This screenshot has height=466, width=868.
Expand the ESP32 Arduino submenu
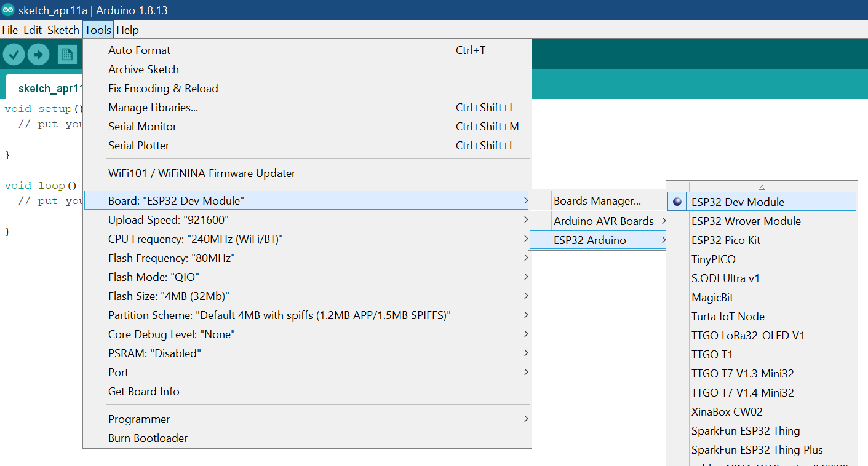pos(597,240)
